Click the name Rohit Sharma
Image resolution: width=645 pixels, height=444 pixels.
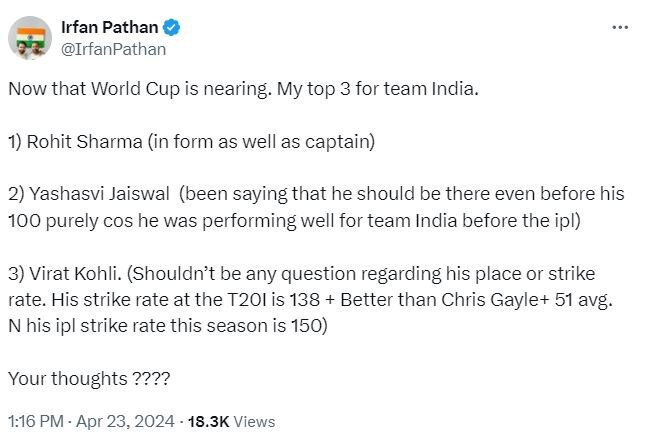coord(84,141)
